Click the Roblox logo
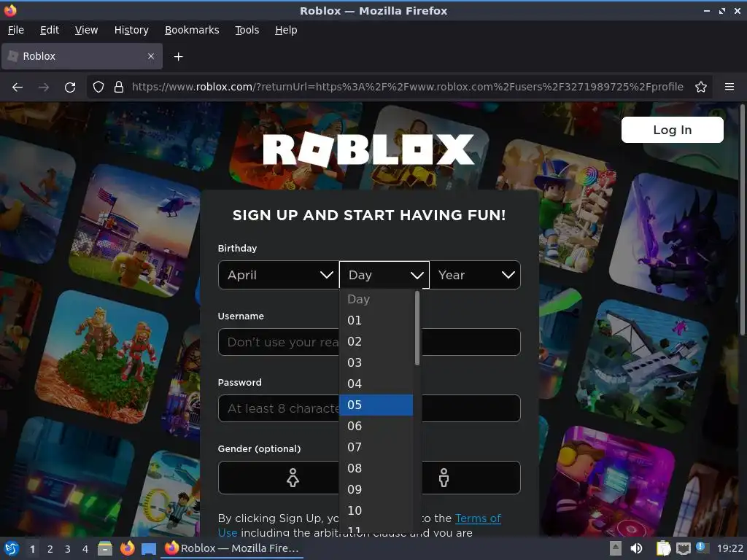The height and width of the screenshot is (560, 747). 368,149
